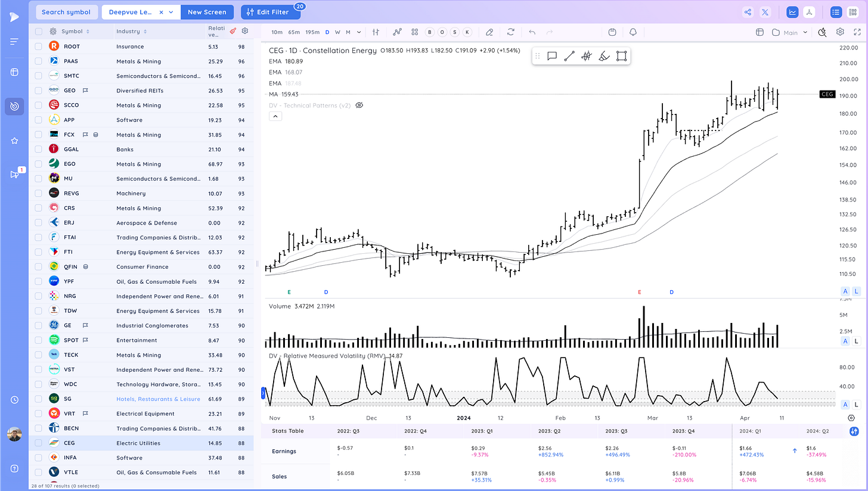Click the panel layout icon beside Main
The image size is (868, 491).
759,32
